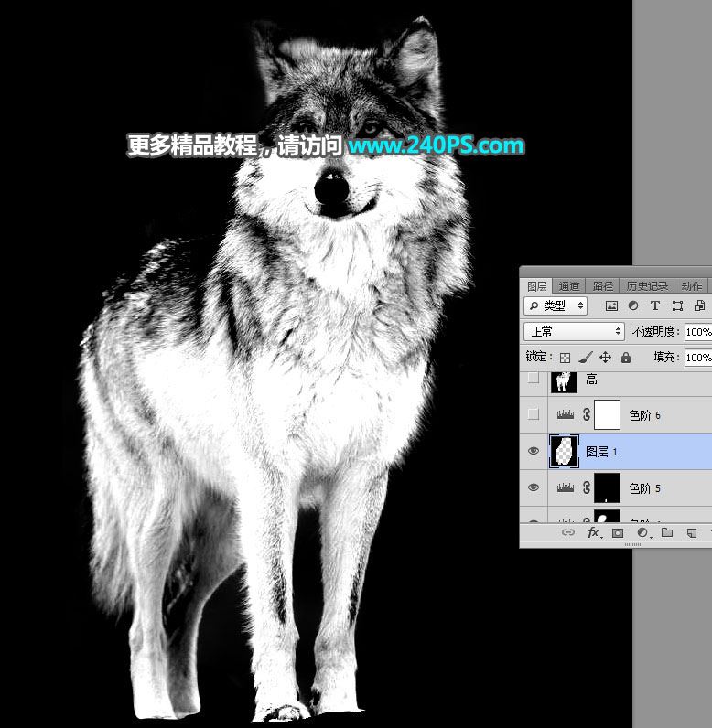Screen dimensions: 712x728
Task: Click the panel resize grip at bottom
Action: click(633, 544)
